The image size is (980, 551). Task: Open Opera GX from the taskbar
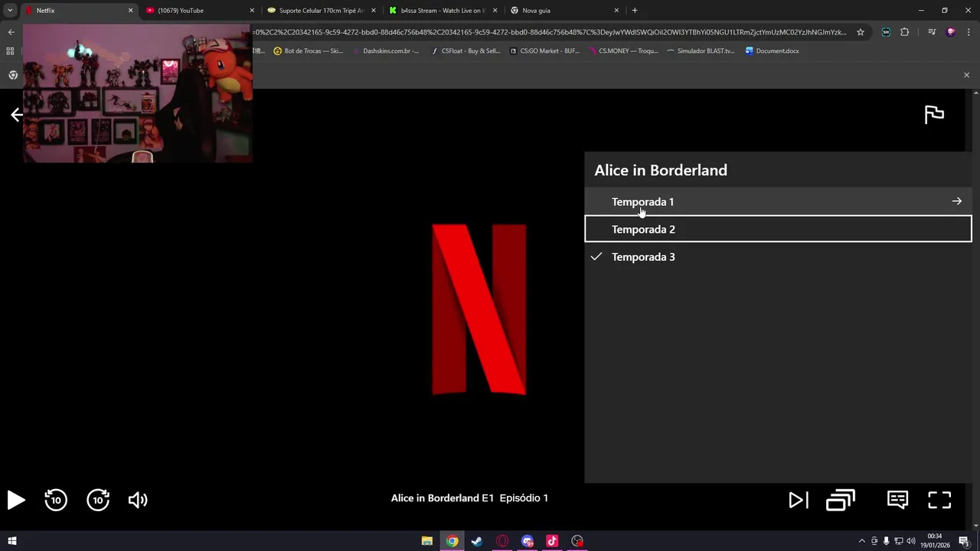click(x=502, y=541)
